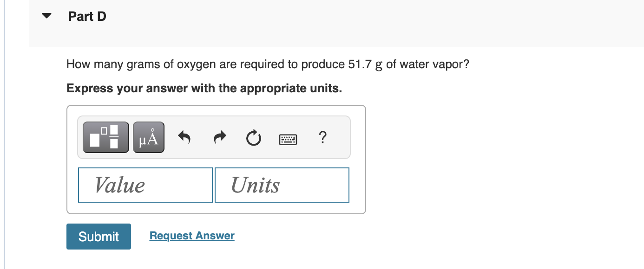Click the undo arrow icon
Viewport: 644px width, 269px height.
[184, 137]
